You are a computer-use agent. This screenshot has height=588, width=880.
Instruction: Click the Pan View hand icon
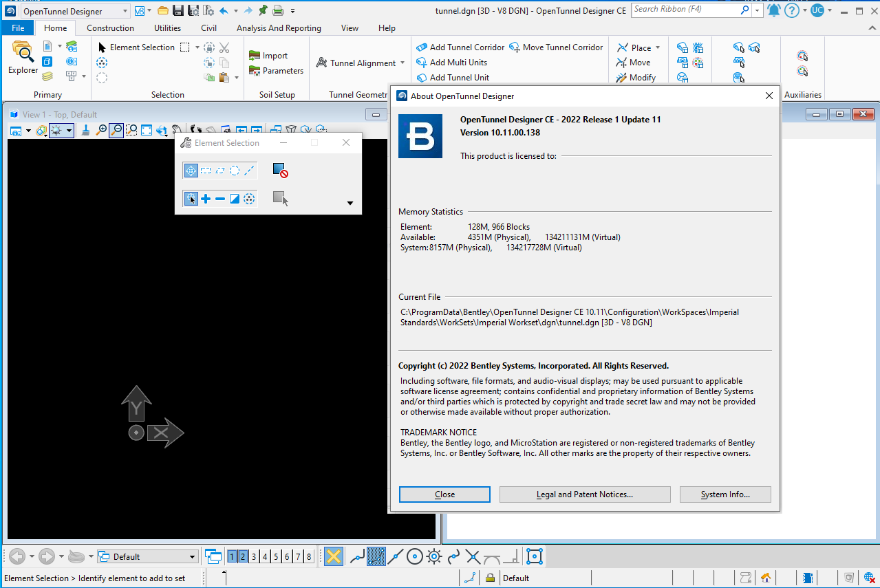pos(177,130)
